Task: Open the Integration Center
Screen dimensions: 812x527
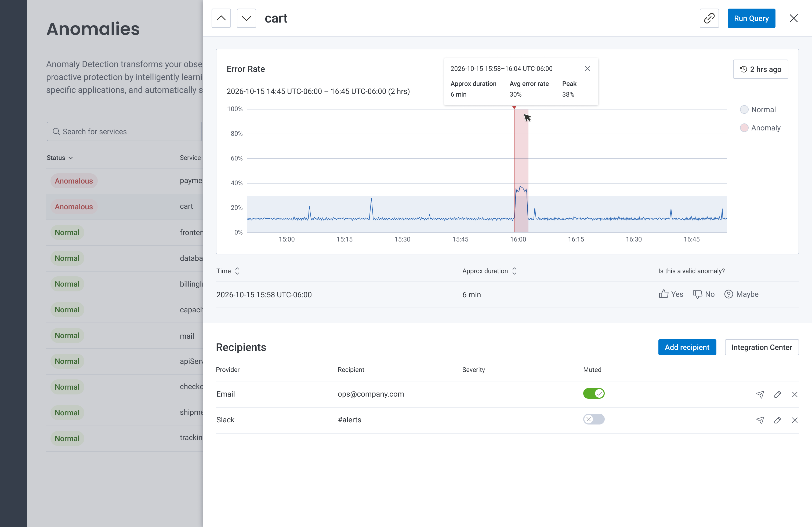Action: pyautogui.click(x=761, y=347)
